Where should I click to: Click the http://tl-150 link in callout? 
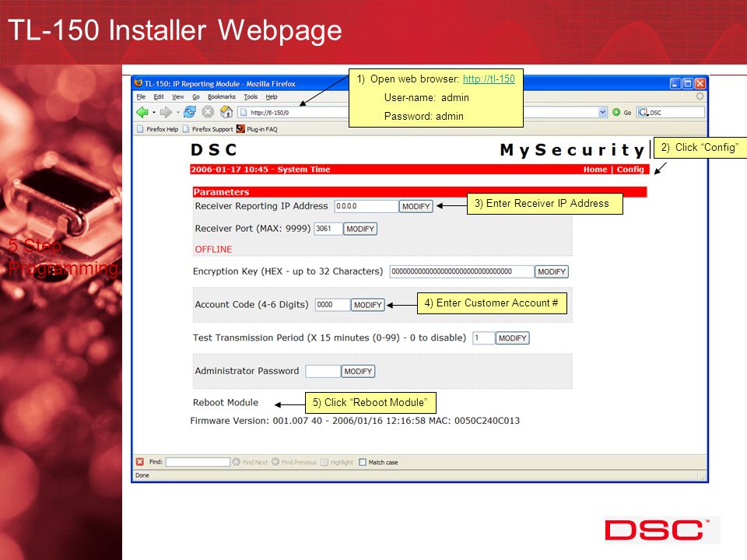pos(489,79)
